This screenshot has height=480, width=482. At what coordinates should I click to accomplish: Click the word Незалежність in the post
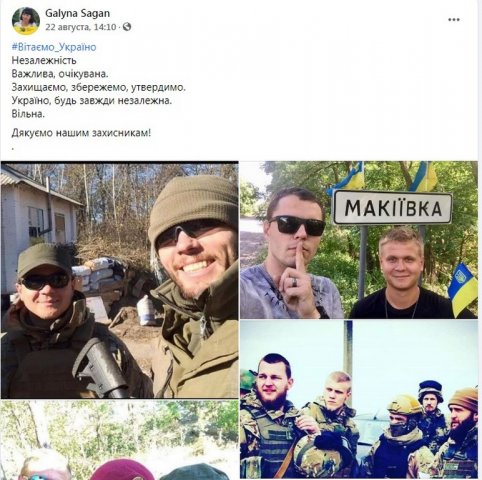44,60
